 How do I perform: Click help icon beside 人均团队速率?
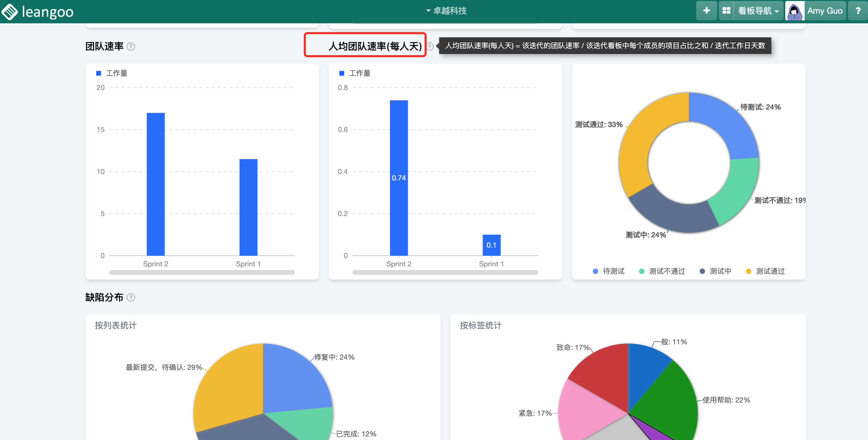[x=430, y=46]
